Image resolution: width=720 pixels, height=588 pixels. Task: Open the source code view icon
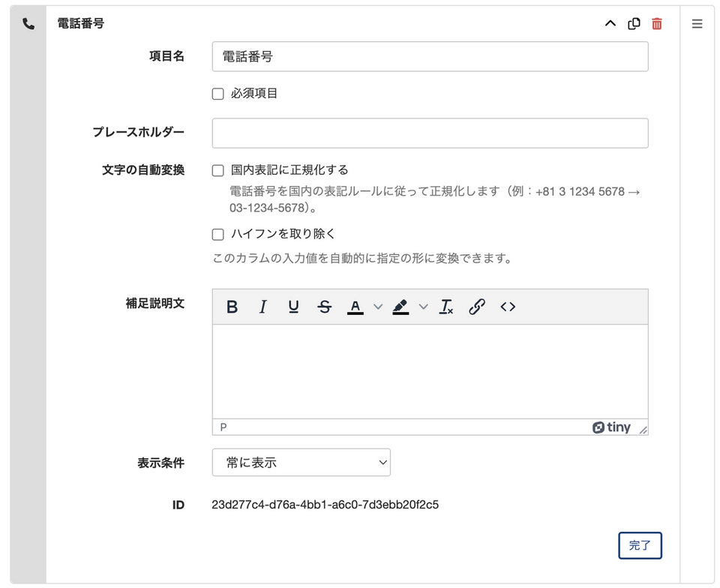click(508, 307)
